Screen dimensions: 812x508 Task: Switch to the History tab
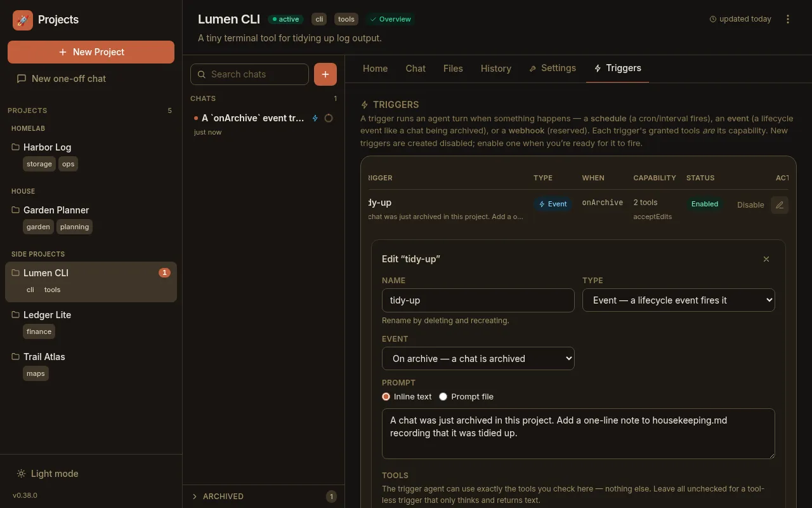[496, 69]
